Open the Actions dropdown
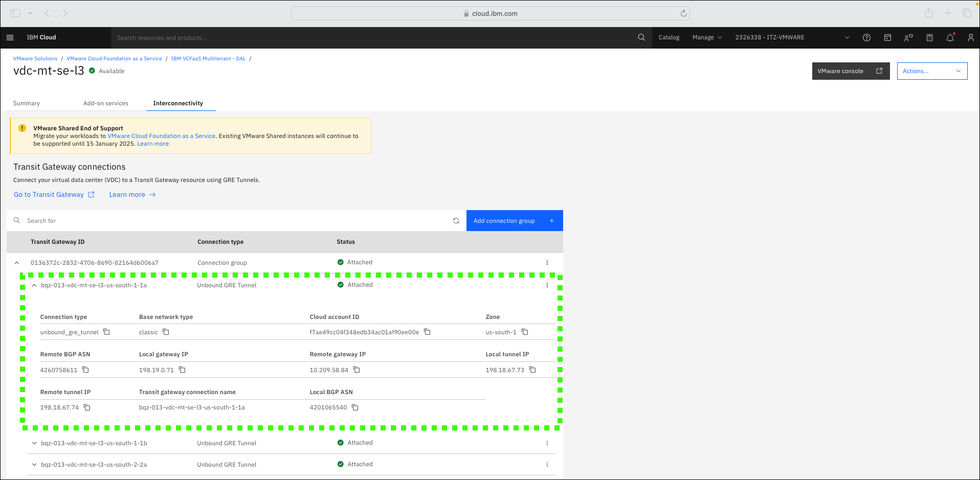The height and width of the screenshot is (480, 980). [x=932, y=71]
